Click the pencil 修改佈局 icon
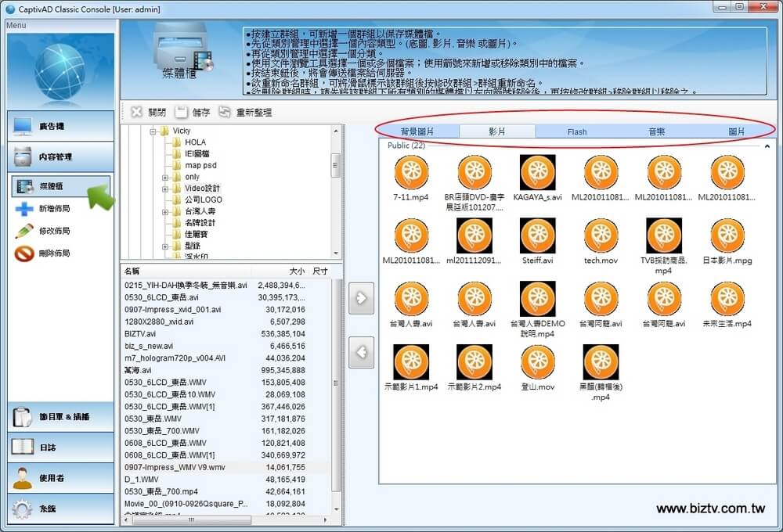 click(x=24, y=231)
